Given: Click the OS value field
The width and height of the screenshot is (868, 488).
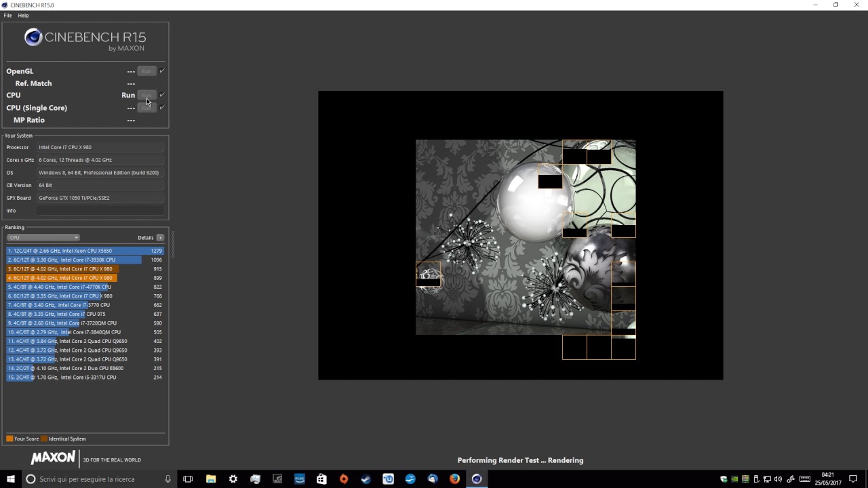Looking at the screenshot, I should [100, 173].
